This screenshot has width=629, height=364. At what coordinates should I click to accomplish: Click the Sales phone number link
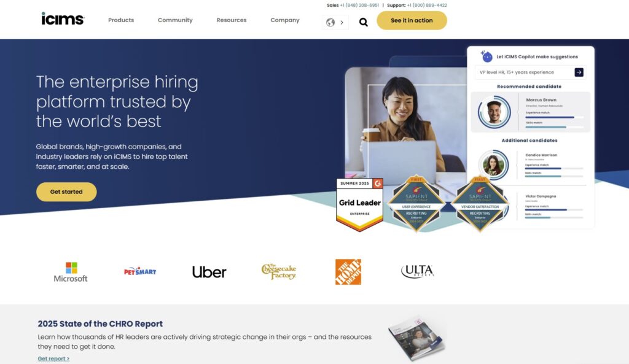[x=359, y=5]
